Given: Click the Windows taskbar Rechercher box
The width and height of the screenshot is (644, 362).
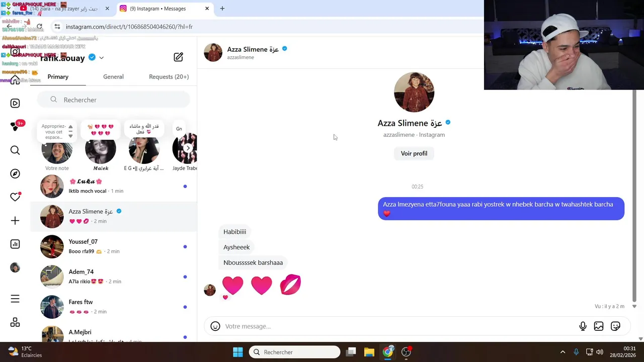Looking at the screenshot, I should point(294,352).
